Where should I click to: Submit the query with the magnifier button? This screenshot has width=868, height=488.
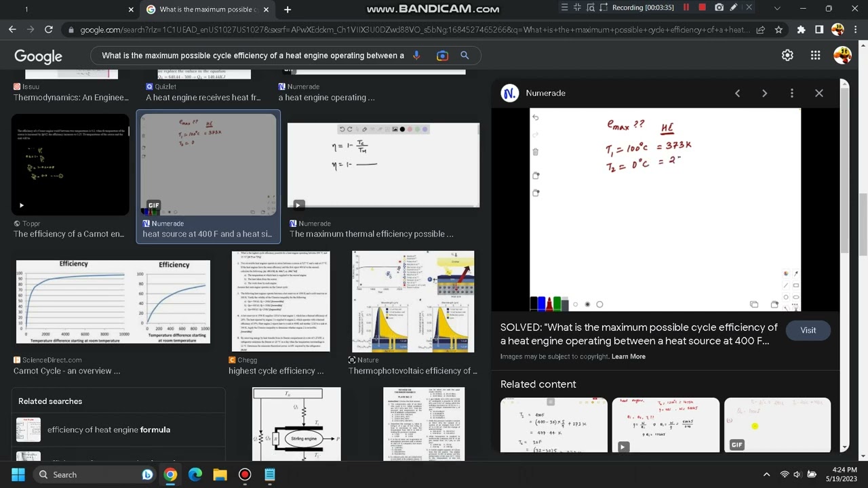(465, 56)
